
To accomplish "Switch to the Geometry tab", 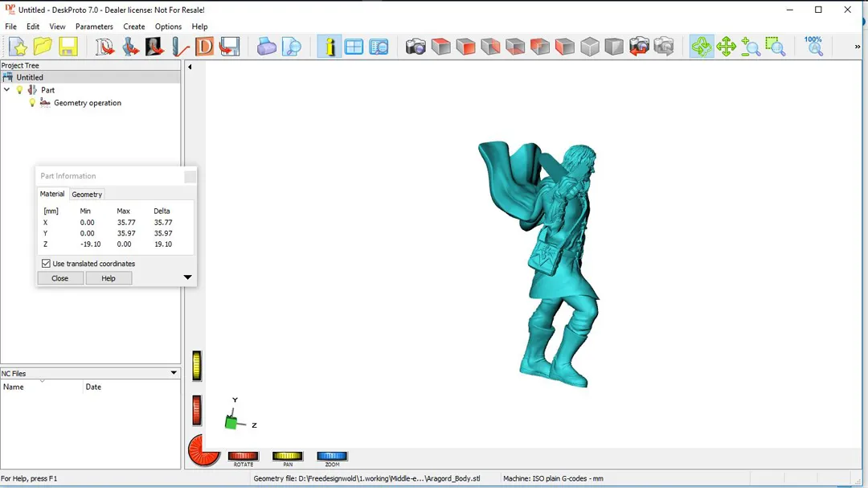I will point(87,195).
